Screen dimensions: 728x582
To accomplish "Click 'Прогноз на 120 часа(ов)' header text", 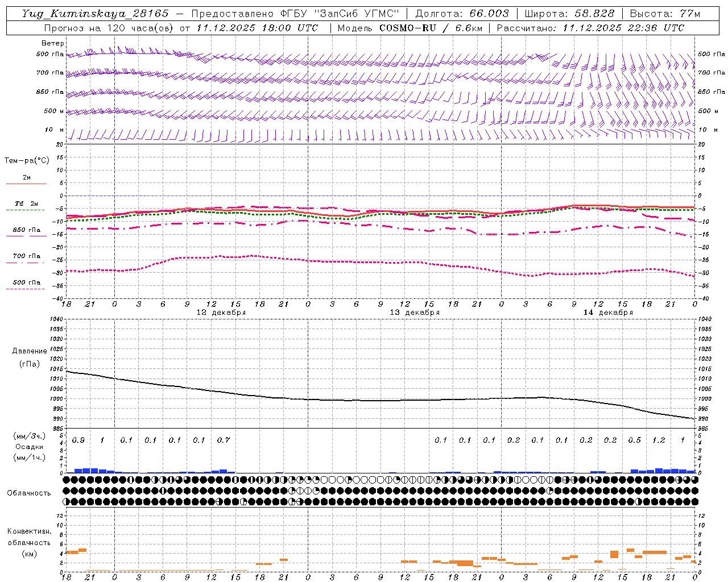I will 109,28.
